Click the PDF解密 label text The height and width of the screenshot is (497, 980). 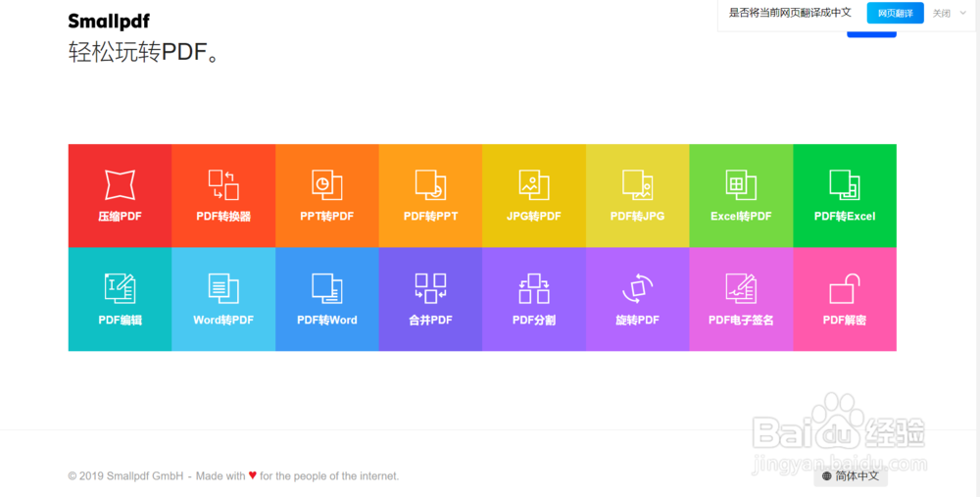click(x=845, y=321)
